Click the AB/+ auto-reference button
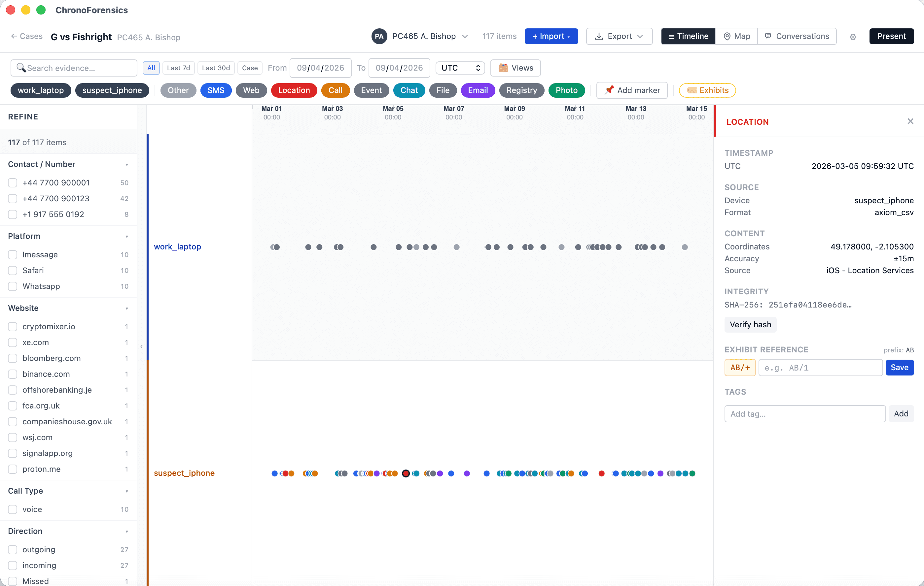Image resolution: width=924 pixels, height=586 pixels. (x=740, y=367)
